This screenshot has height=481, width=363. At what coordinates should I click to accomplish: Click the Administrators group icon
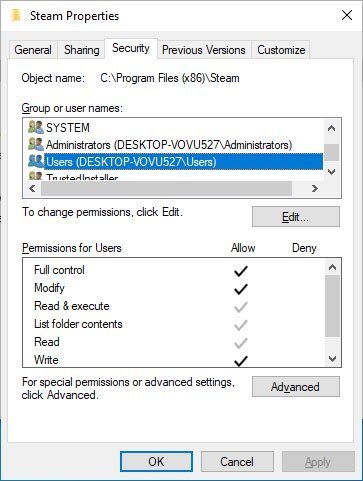[x=36, y=144]
